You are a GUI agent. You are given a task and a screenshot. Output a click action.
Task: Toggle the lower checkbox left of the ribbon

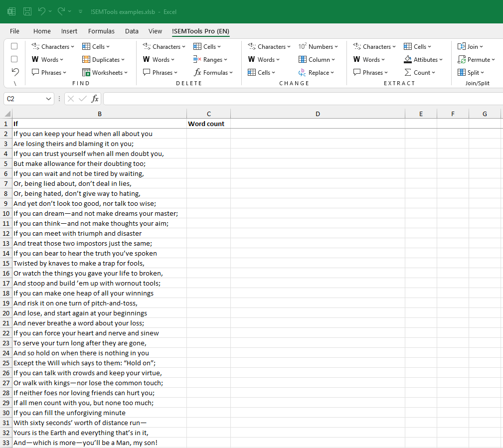click(x=14, y=59)
